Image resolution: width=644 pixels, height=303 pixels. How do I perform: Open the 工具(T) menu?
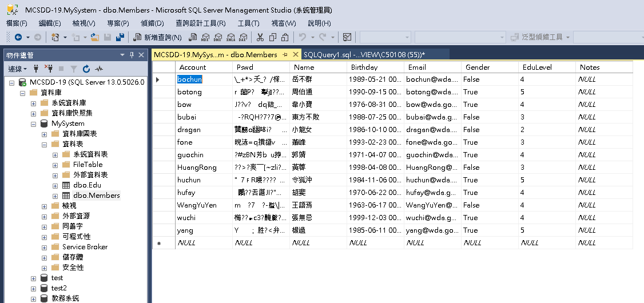(248, 23)
